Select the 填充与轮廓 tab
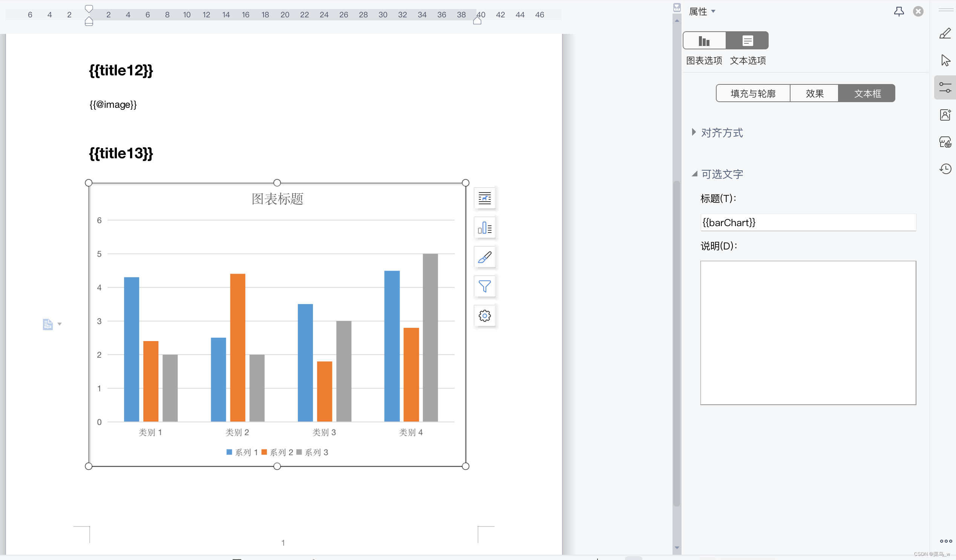The image size is (956, 560). [753, 93]
